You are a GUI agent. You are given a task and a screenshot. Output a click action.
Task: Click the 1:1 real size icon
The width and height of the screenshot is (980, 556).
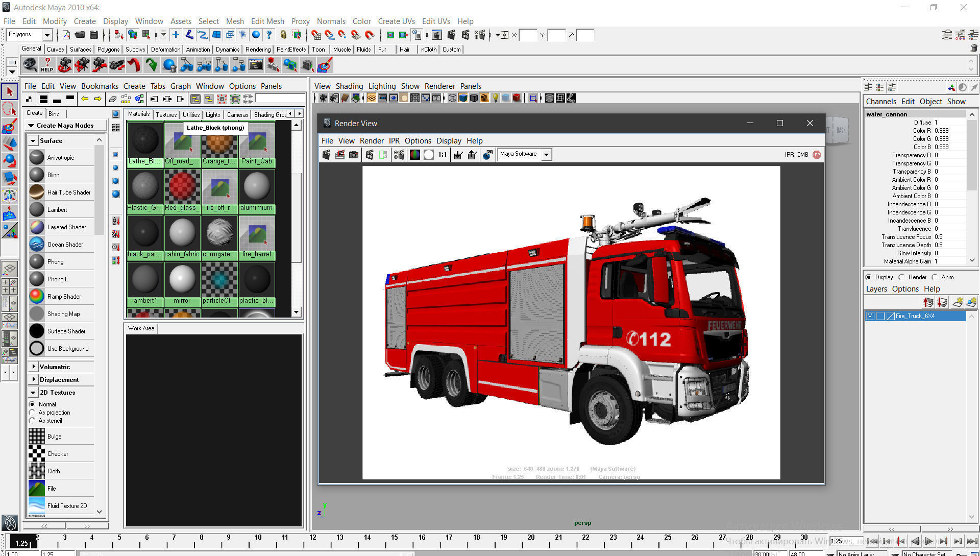click(443, 155)
